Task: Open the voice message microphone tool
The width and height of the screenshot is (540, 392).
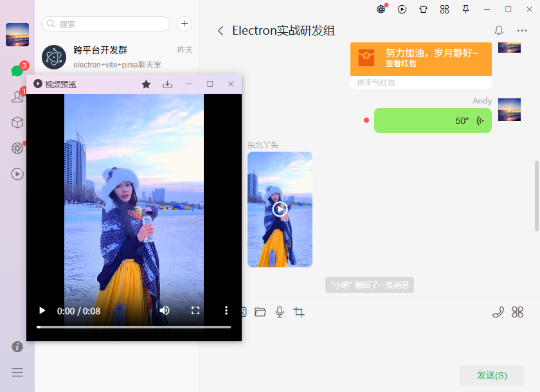Action: 279,312
